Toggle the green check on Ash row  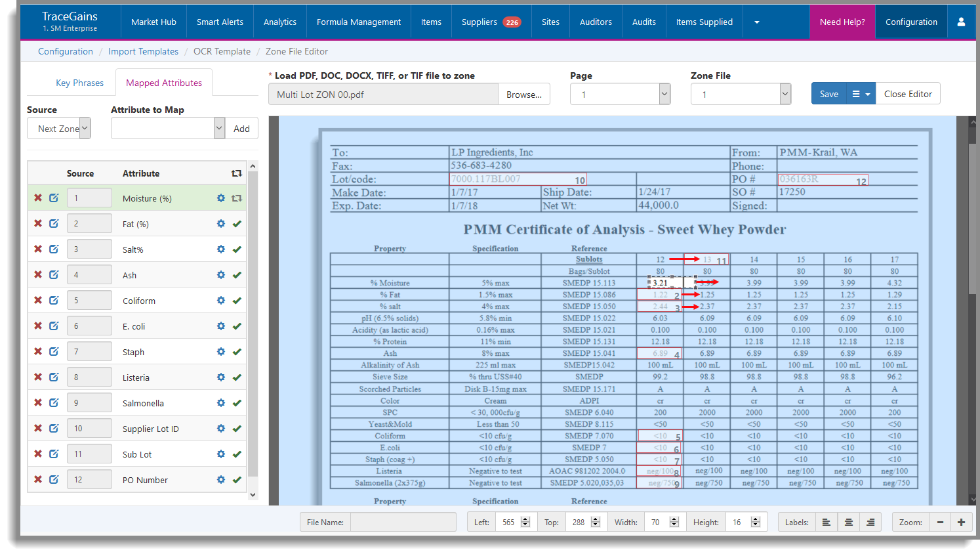pyautogui.click(x=237, y=274)
